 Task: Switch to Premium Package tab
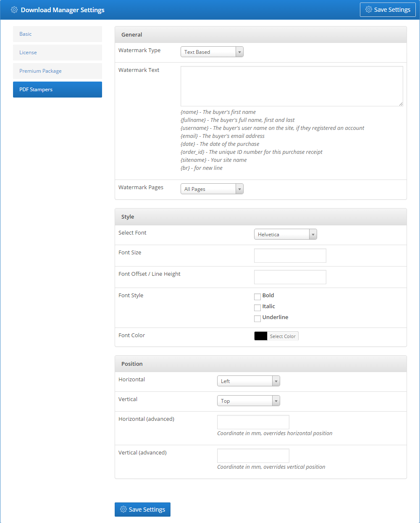58,71
